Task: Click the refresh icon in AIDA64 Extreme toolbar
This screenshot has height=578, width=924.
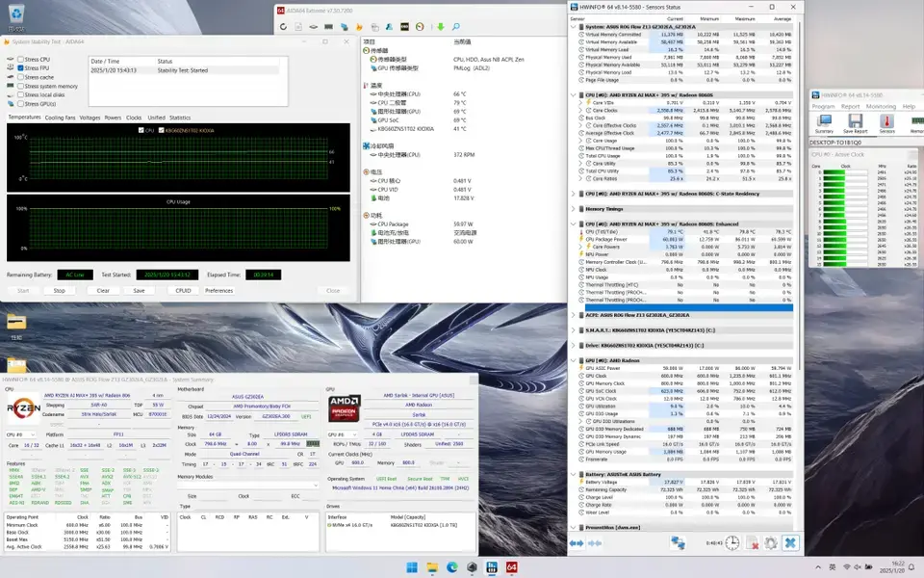Action: click(283, 27)
